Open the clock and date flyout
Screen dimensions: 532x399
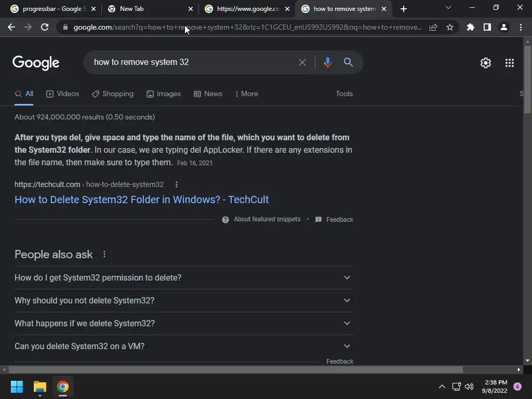click(x=495, y=387)
